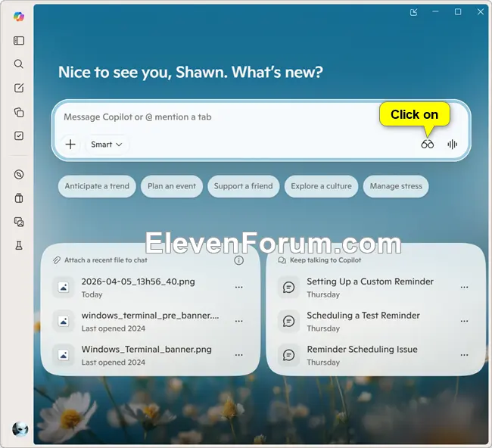
Task: Click the Copilot Vision glasses icon
Action: coord(428,145)
